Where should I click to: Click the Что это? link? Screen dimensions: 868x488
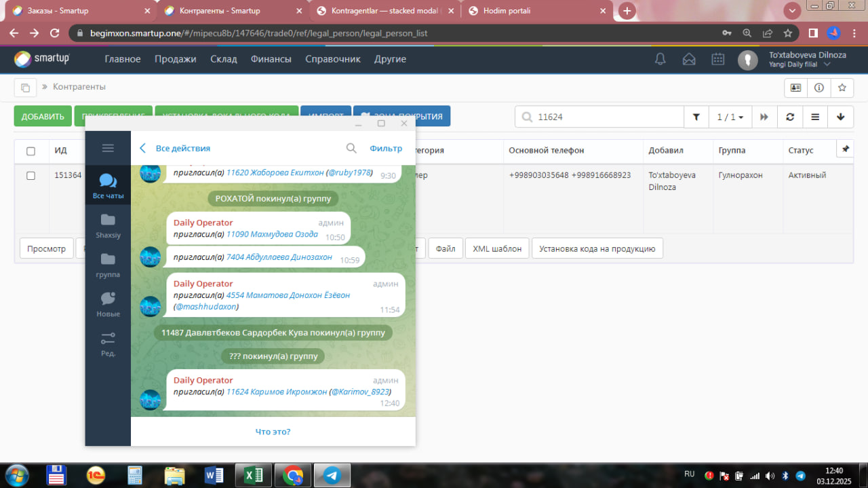pyautogui.click(x=273, y=432)
